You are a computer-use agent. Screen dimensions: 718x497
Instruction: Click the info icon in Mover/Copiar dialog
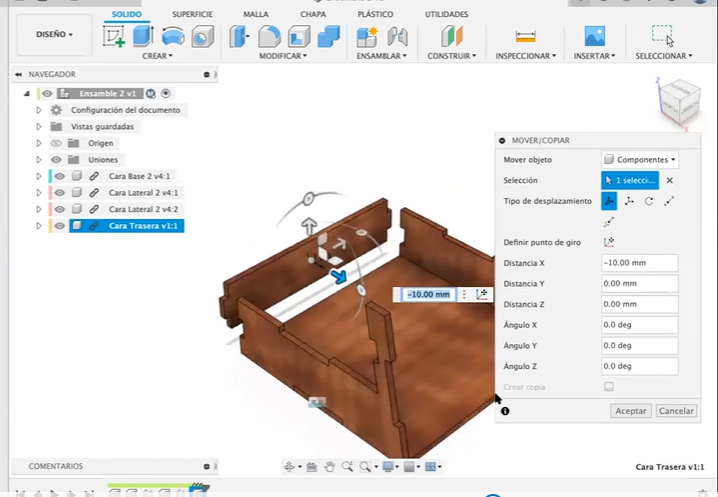pyautogui.click(x=505, y=411)
